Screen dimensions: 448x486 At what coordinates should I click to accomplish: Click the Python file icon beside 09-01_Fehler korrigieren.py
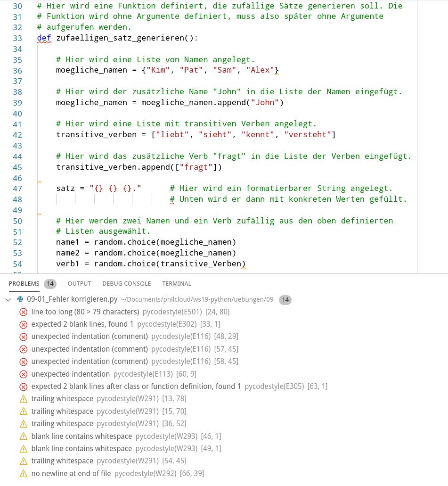tap(20, 299)
